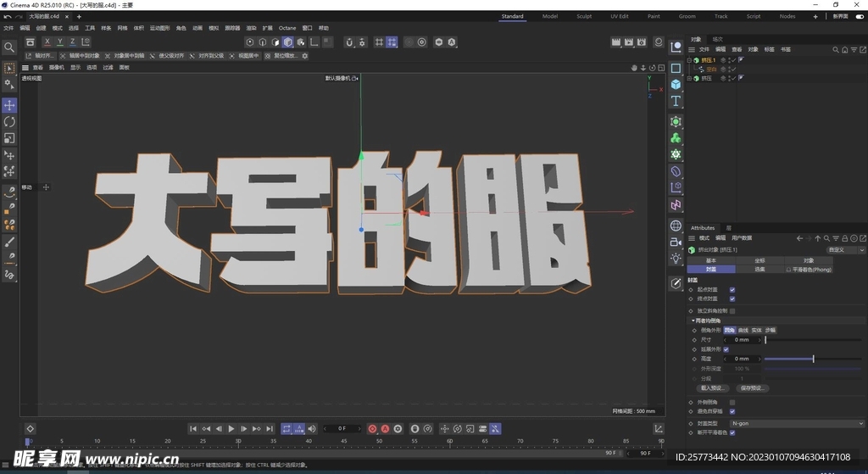The width and height of the screenshot is (868, 474).
Task: Go to start of animation
Action: click(193, 428)
